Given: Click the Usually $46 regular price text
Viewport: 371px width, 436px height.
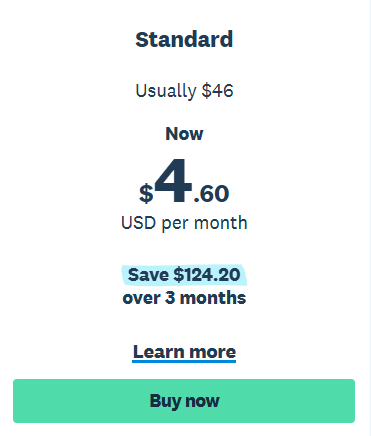Looking at the screenshot, I should click(184, 91).
